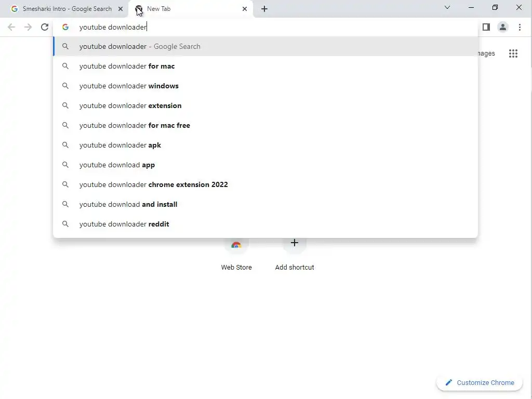
Task: Click the Google icon in the address bar
Action: coord(65,27)
